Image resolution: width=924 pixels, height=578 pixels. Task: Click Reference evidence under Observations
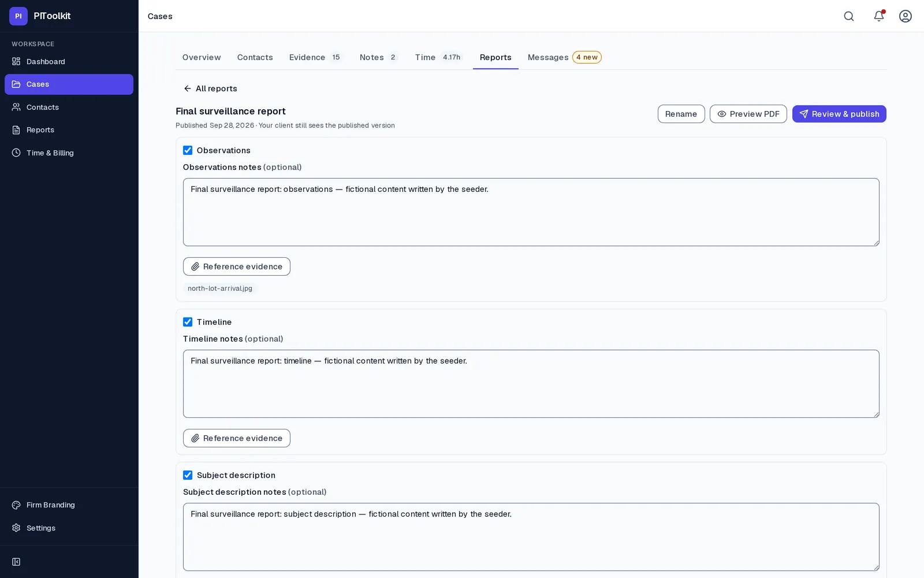pyautogui.click(x=237, y=266)
